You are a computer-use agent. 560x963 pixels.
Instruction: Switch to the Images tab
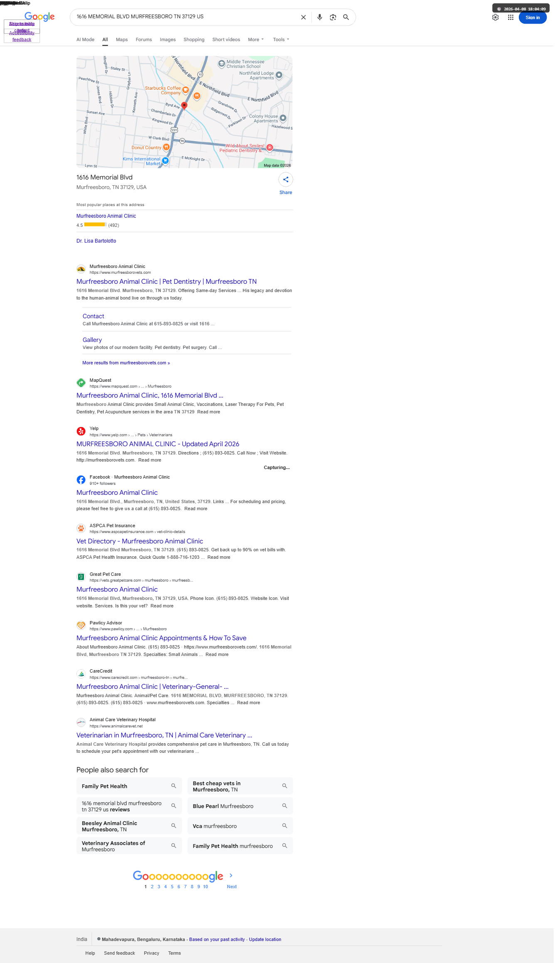pos(168,39)
